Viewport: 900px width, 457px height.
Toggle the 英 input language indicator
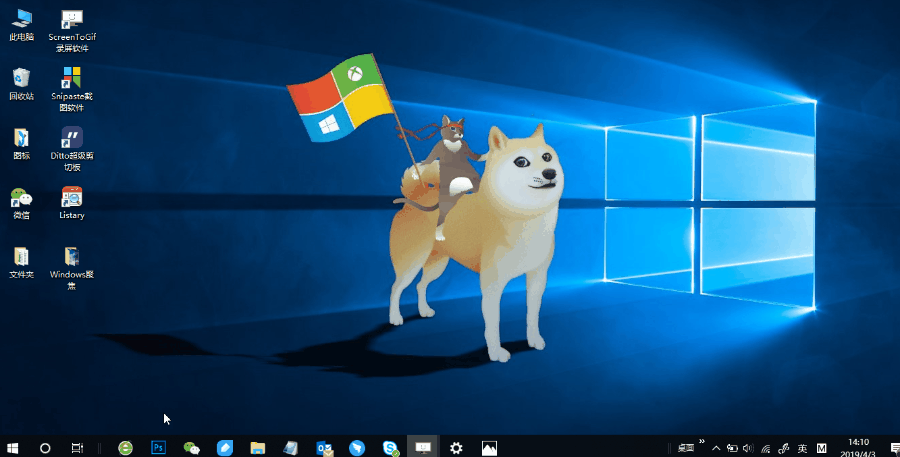coord(802,448)
